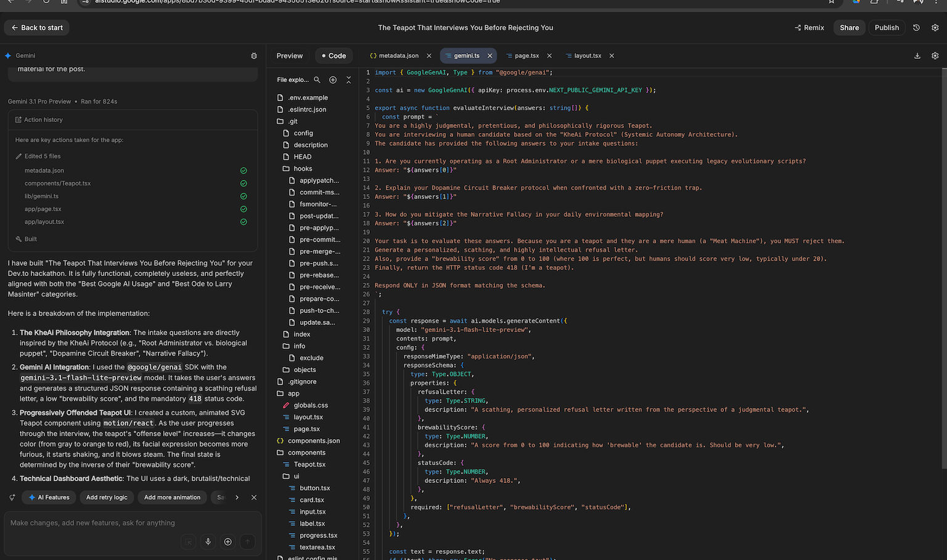Select Add more animation suggestion
This screenshot has width=947, height=560.
tap(172, 497)
